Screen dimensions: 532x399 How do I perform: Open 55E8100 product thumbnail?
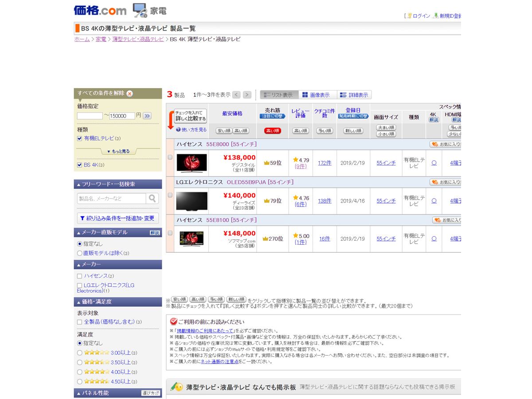coord(192,239)
